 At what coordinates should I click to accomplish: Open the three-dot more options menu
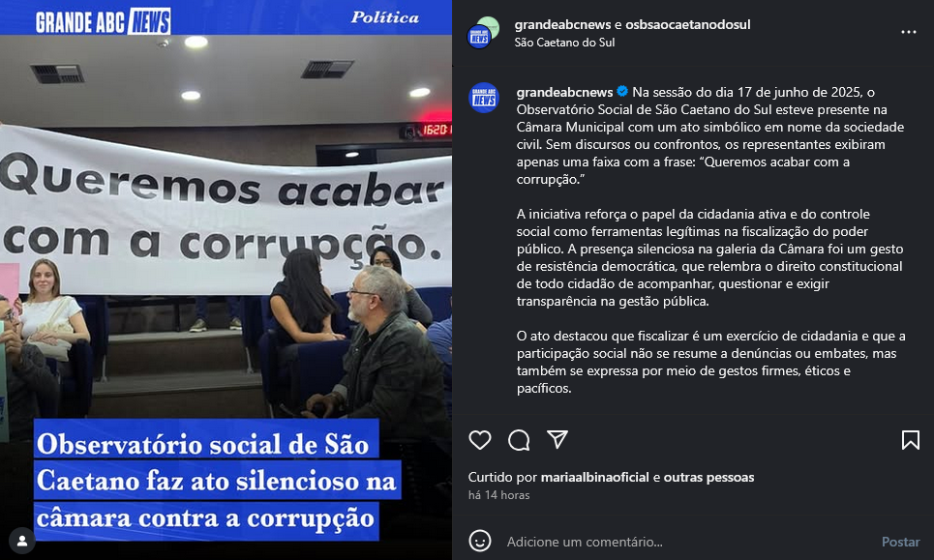coord(909,32)
